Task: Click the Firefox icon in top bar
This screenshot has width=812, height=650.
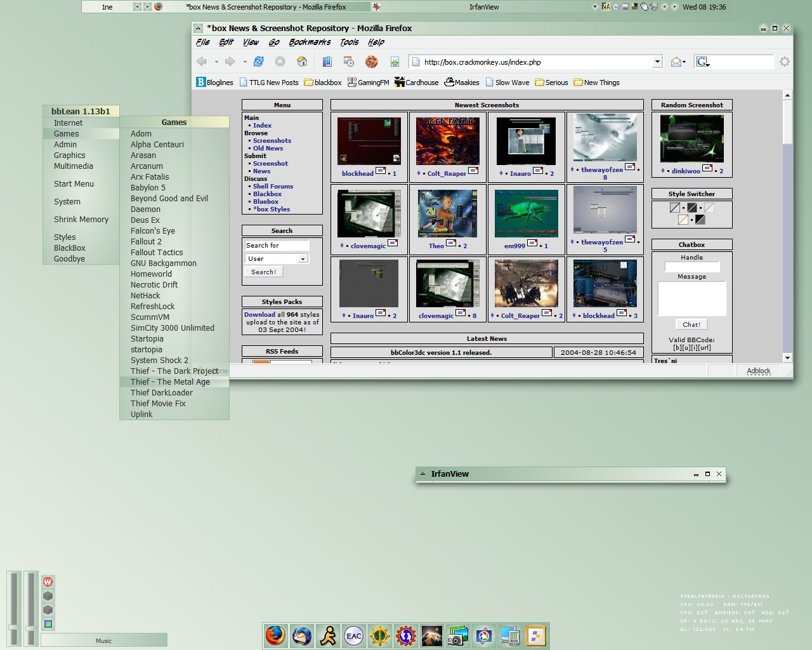Action: click(159, 6)
